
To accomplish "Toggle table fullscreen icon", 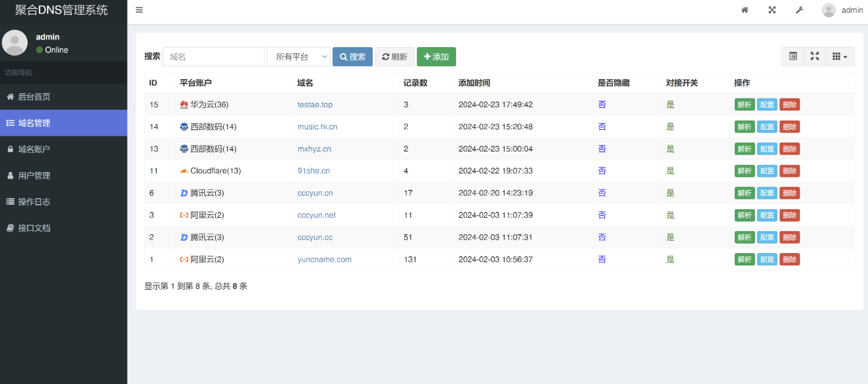I will click(814, 57).
